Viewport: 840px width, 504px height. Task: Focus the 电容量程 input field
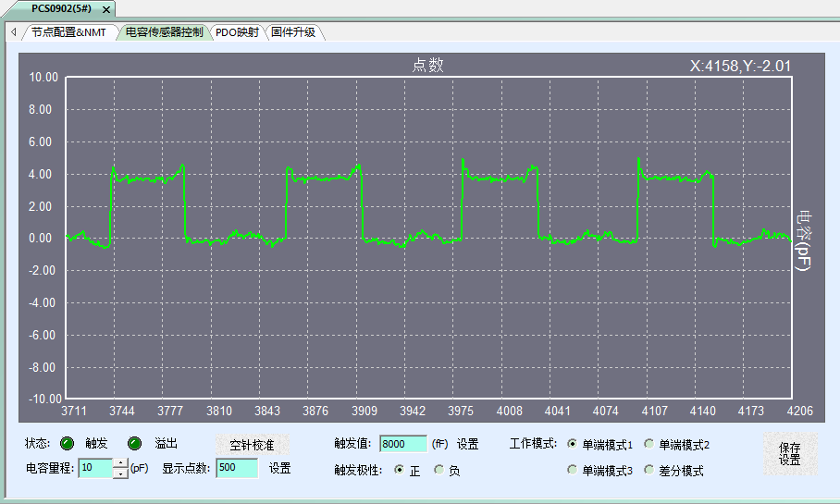coord(96,468)
